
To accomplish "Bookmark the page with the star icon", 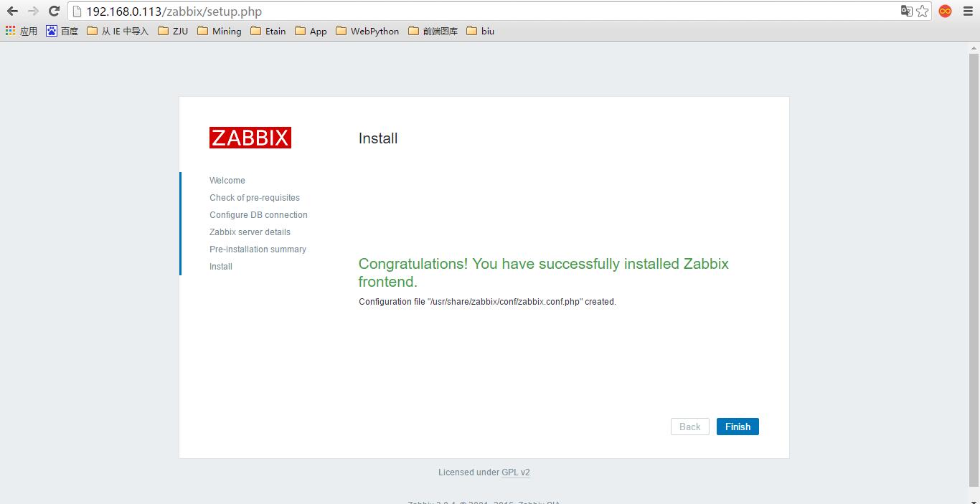I will tap(923, 11).
